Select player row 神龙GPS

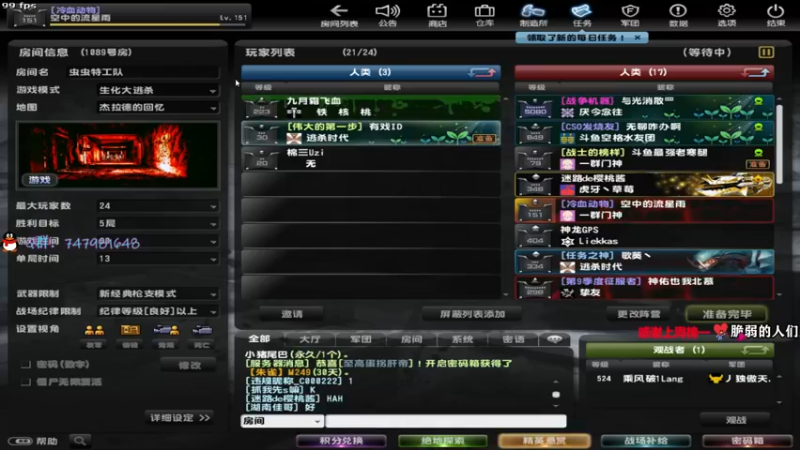pyautogui.click(x=644, y=236)
